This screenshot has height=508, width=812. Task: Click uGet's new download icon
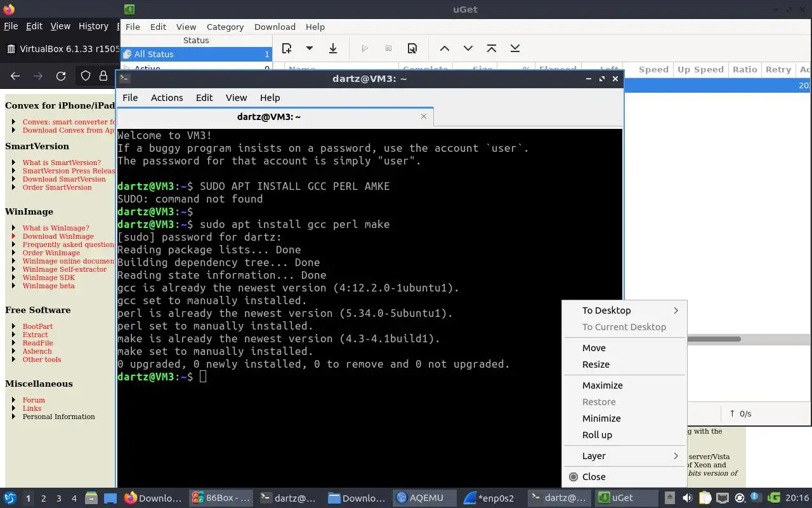pyautogui.click(x=287, y=48)
